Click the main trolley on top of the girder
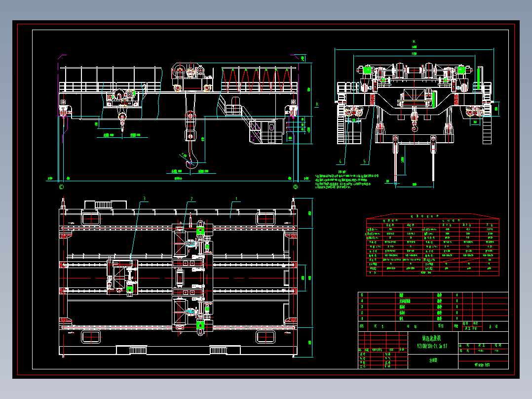Image resolution: width=532 pixels, height=399 pixels. tap(192, 78)
